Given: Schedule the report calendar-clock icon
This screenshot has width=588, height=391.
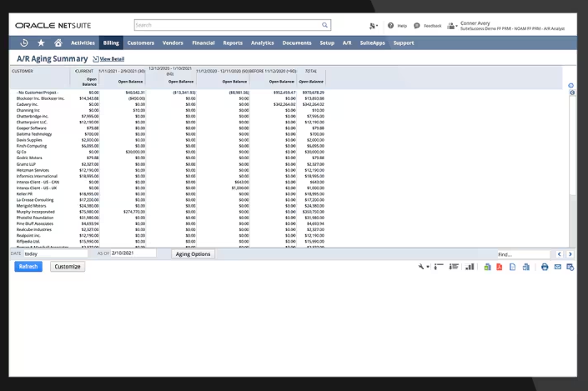Looking at the screenshot, I should pos(570,267).
